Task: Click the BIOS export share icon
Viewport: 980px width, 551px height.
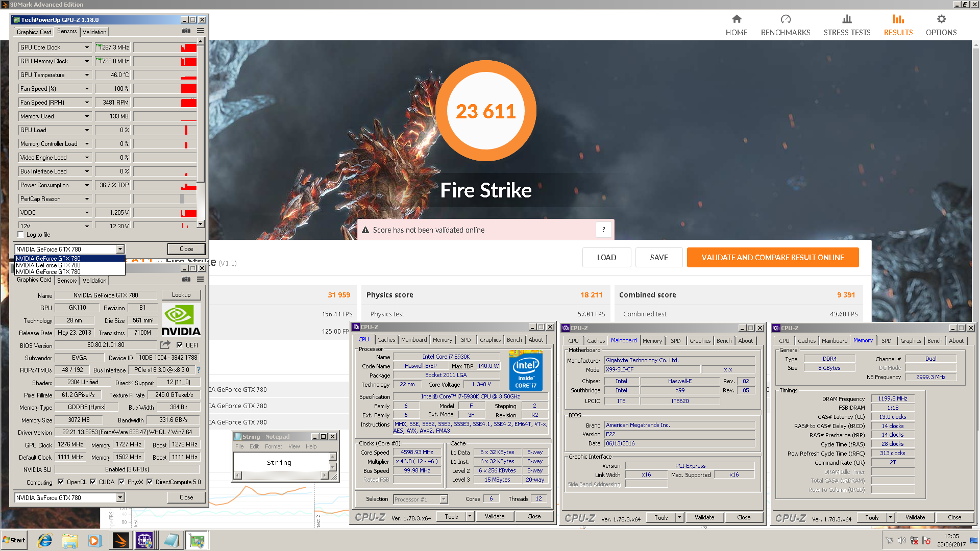Action: tap(165, 345)
